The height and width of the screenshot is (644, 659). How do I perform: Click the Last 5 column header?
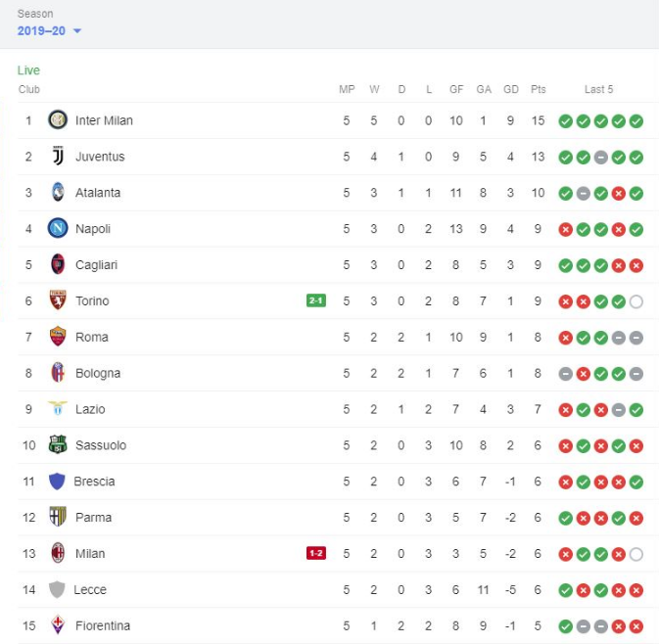(x=599, y=90)
